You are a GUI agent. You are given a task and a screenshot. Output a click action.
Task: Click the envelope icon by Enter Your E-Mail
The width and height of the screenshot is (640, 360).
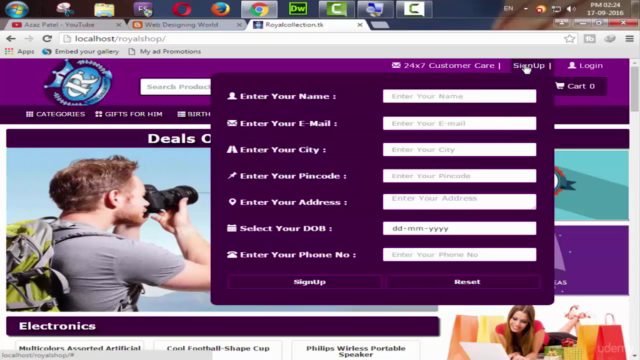coord(232,123)
